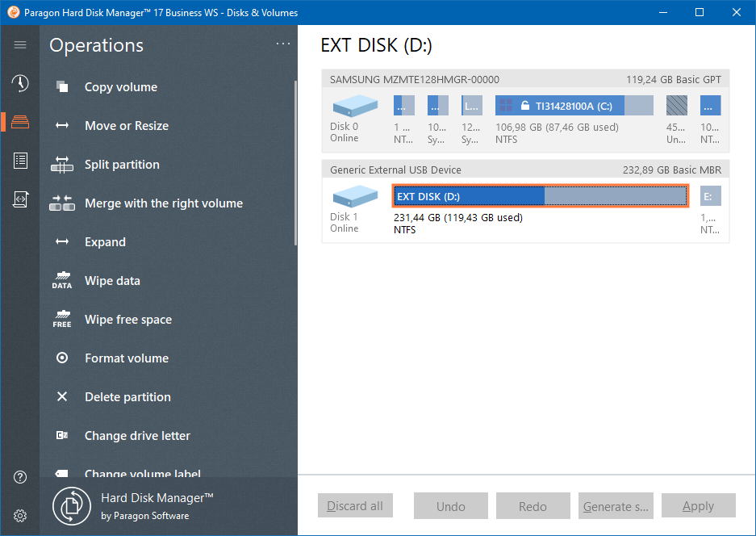Click the 232,89 GB Basic MBR label
Viewport: 756px width, 536px height.
pos(672,170)
